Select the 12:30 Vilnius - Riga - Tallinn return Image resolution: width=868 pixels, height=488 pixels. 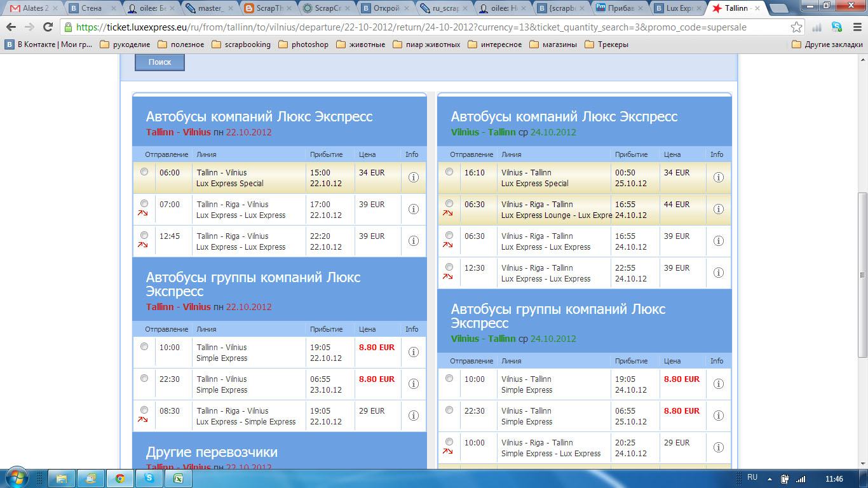tap(449, 267)
